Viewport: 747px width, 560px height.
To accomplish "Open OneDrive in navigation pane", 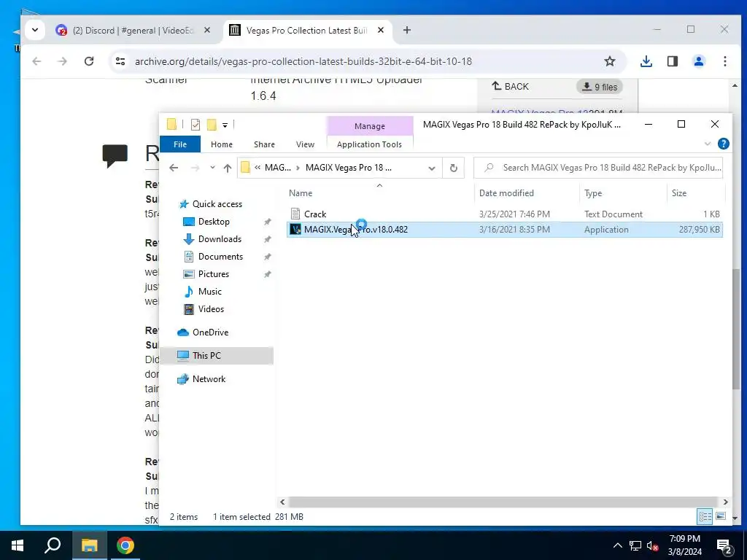I will coord(210,332).
